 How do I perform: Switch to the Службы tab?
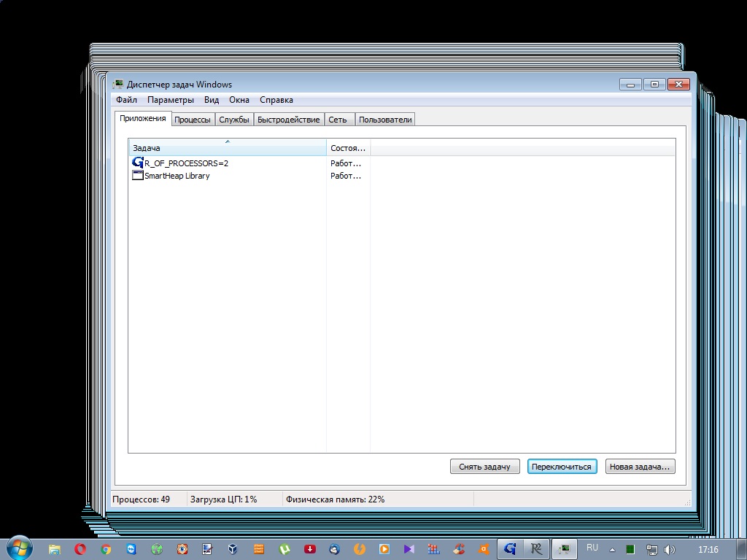click(x=234, y=120)
